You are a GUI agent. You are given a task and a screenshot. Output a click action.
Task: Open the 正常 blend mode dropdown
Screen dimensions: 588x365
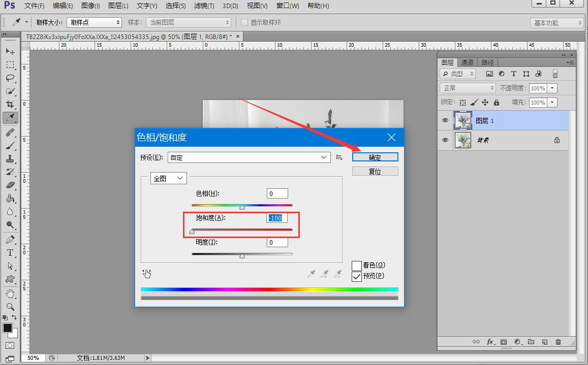pyautogui.click(x=467, y=88)
